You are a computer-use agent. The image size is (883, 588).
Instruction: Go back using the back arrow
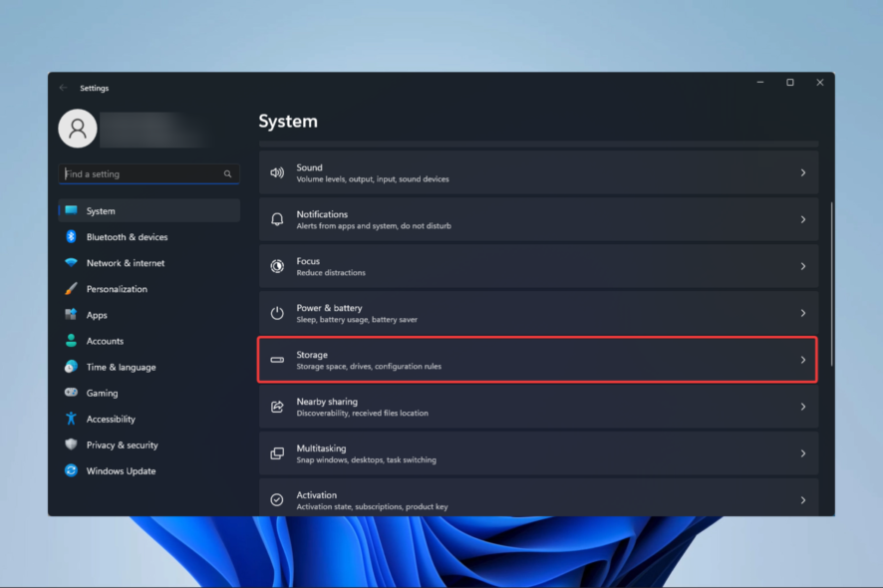pyautogui.click(x=63, y=88)
